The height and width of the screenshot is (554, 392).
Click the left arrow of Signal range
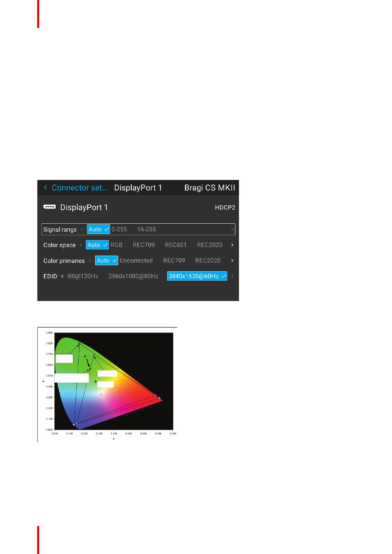click(x=82, y=229)
